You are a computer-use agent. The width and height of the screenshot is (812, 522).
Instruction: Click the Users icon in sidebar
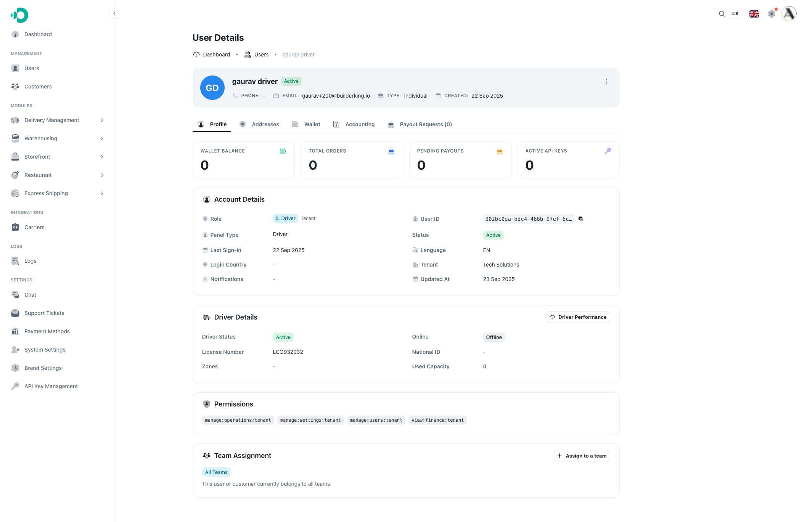(x=15, y=68)
